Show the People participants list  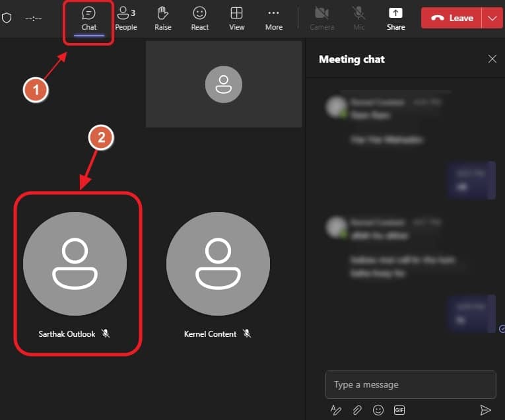click(x=126, y=19)
